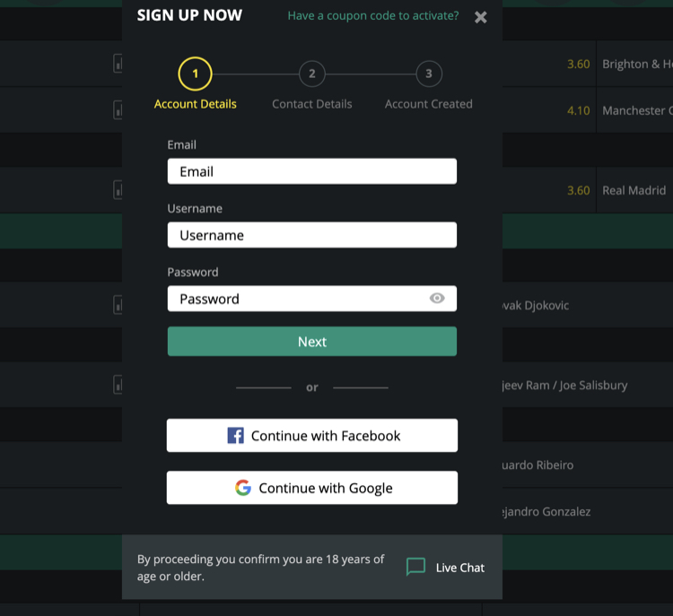
Task: Select step 1 Account Details circle
Action: (196, 74)
